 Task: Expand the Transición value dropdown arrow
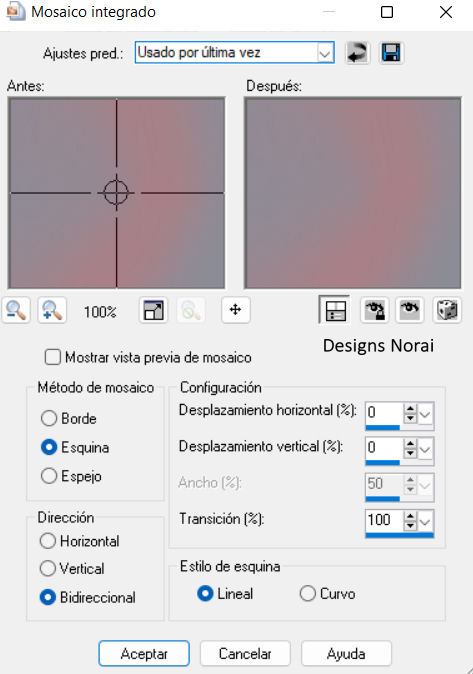click(x=425, y=522)
